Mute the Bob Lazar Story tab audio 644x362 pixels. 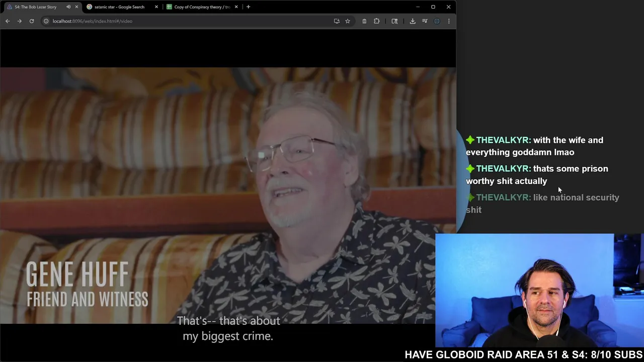tap(68, 7)
